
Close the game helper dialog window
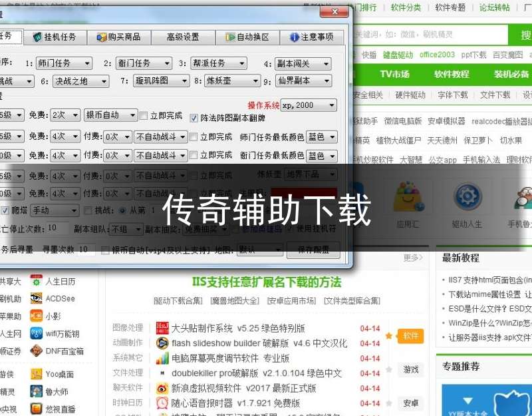coord(334,12)
